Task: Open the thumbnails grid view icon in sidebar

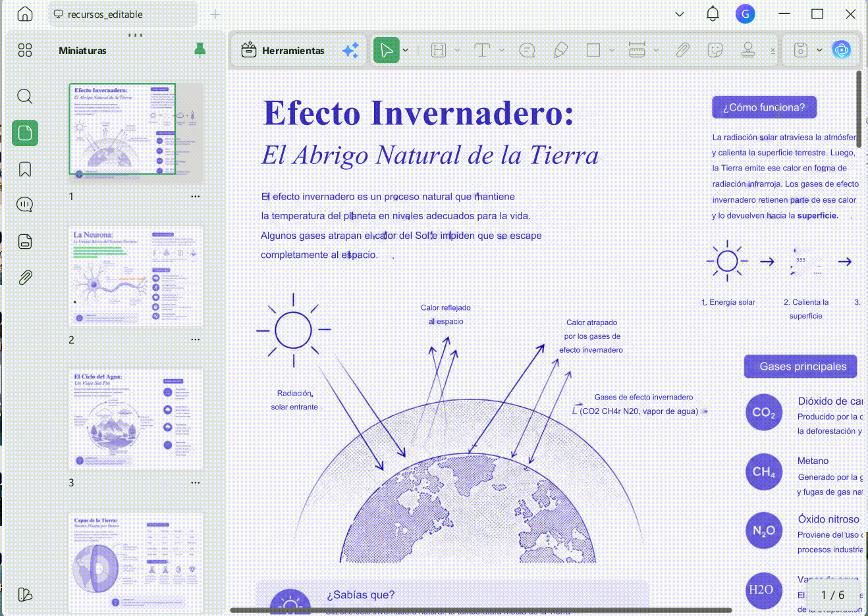Action: click(25, 50)
